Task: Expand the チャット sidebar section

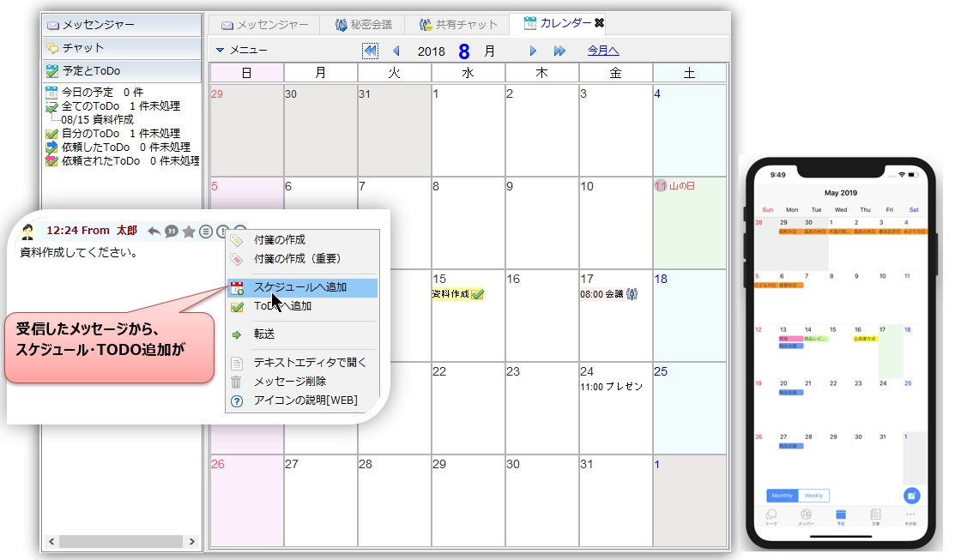Action: [x=121, y=48]
